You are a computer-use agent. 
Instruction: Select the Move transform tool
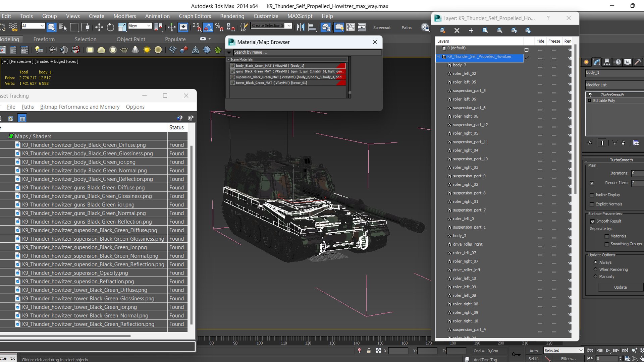99,27
